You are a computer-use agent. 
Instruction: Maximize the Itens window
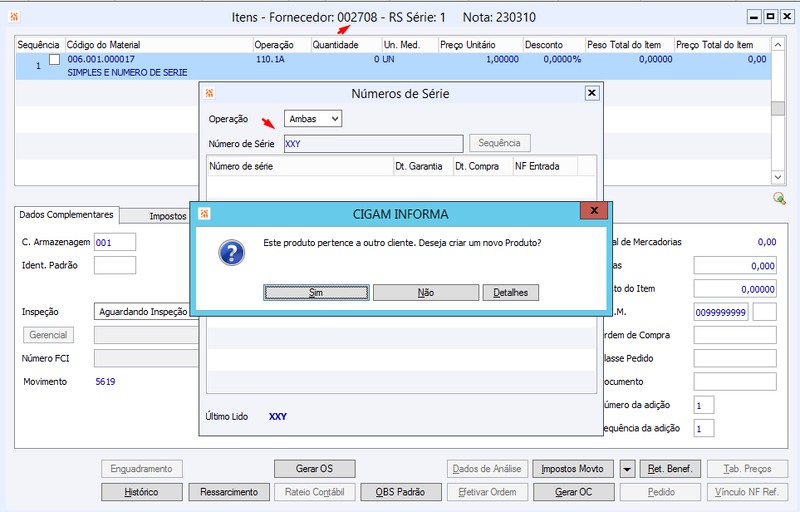(x=770, y=17)
